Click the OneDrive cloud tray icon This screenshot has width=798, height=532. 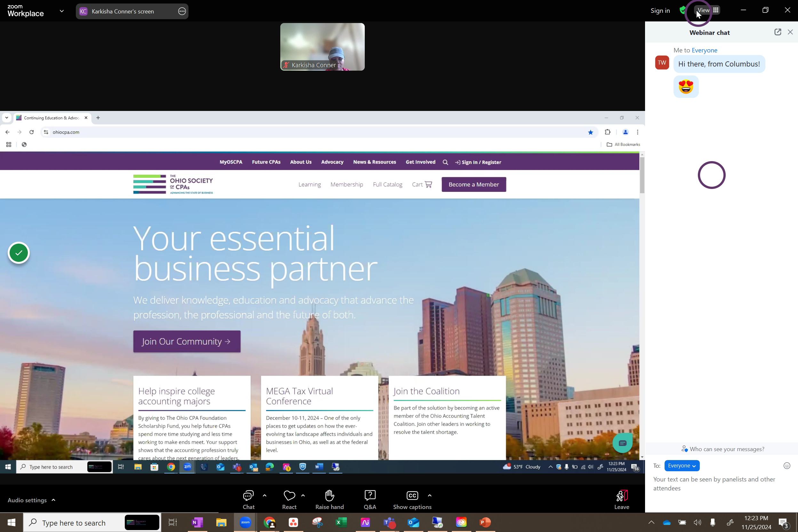(666, 522)
